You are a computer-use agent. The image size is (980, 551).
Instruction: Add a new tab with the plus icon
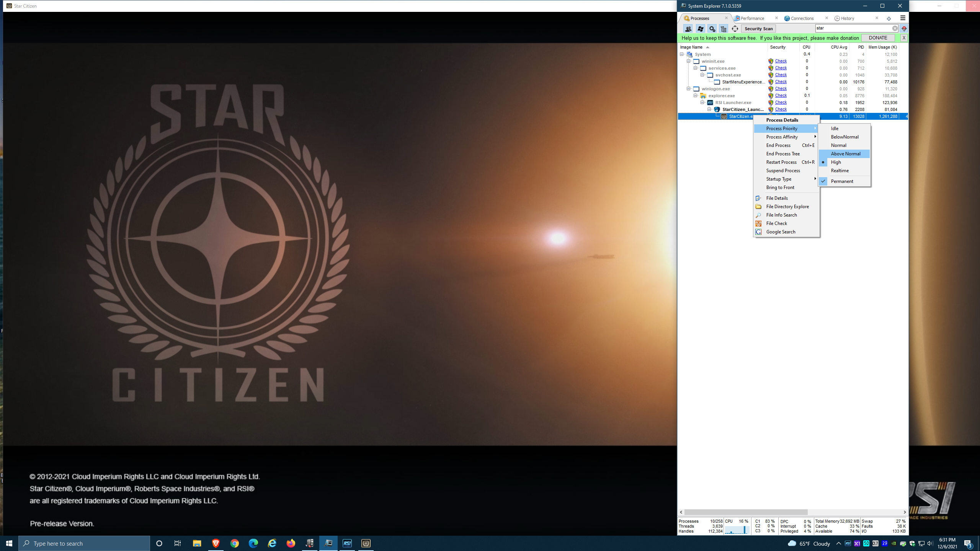coord(889,18)
